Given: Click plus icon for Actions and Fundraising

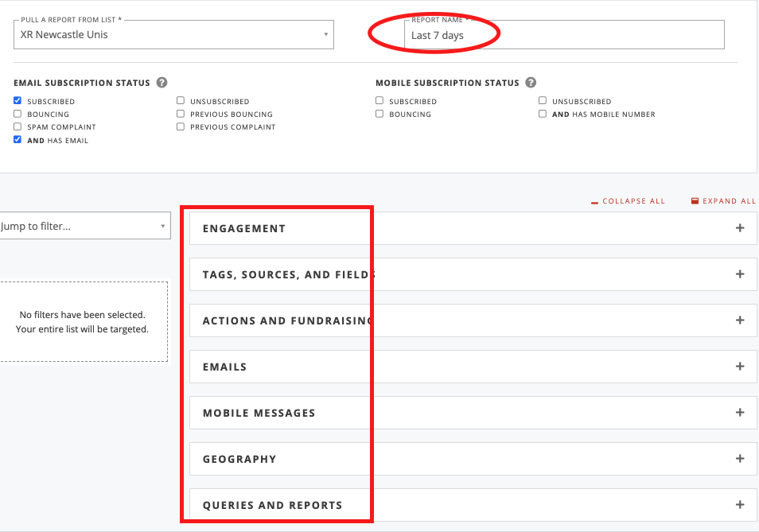Looking at the screenshot, I should (740, 320).
